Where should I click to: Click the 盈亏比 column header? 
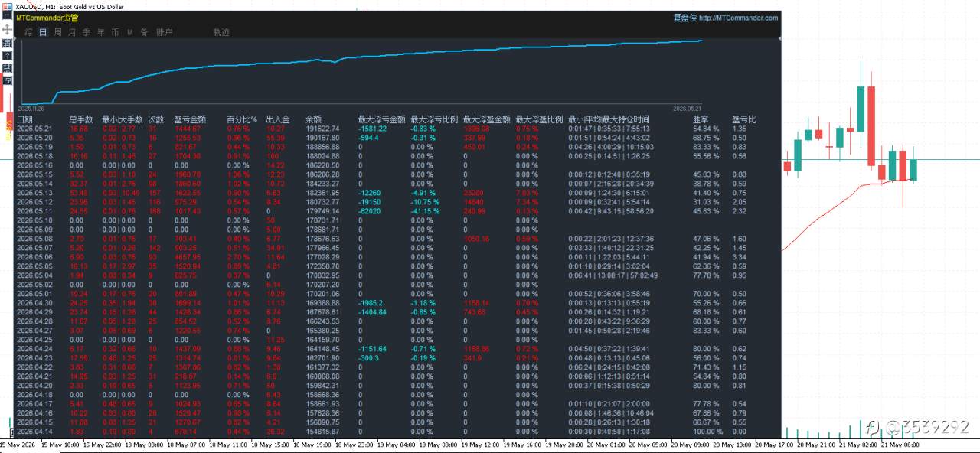click(743, 119)
